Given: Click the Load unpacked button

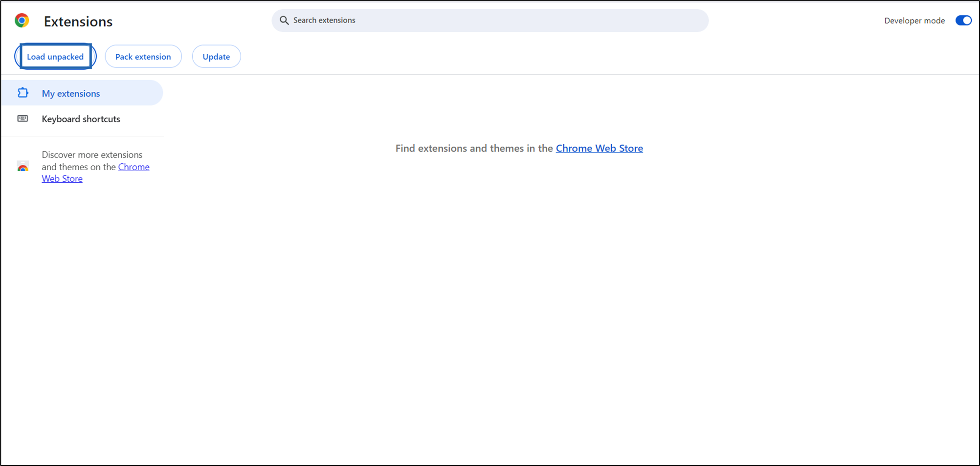Looking at the screenshot, I should click(55, 56).
